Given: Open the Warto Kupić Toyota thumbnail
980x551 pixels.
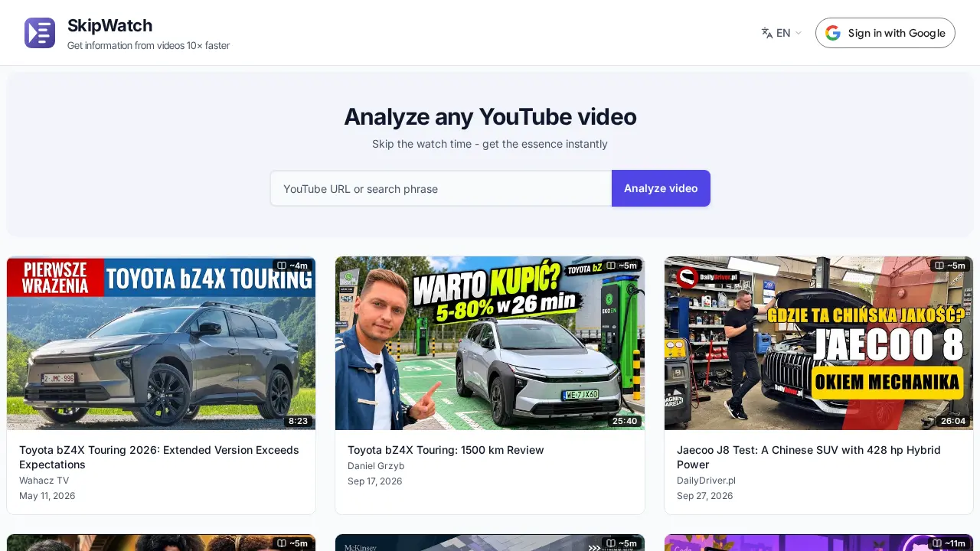Looking at the screenshot, I should [x=490, y=343].
